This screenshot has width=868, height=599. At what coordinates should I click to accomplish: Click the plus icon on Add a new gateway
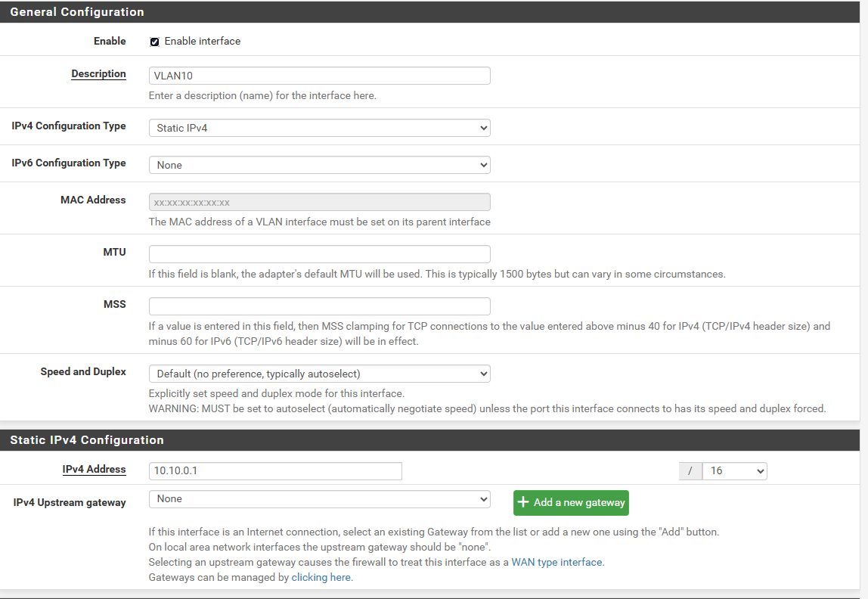click(x=524, y=502)
